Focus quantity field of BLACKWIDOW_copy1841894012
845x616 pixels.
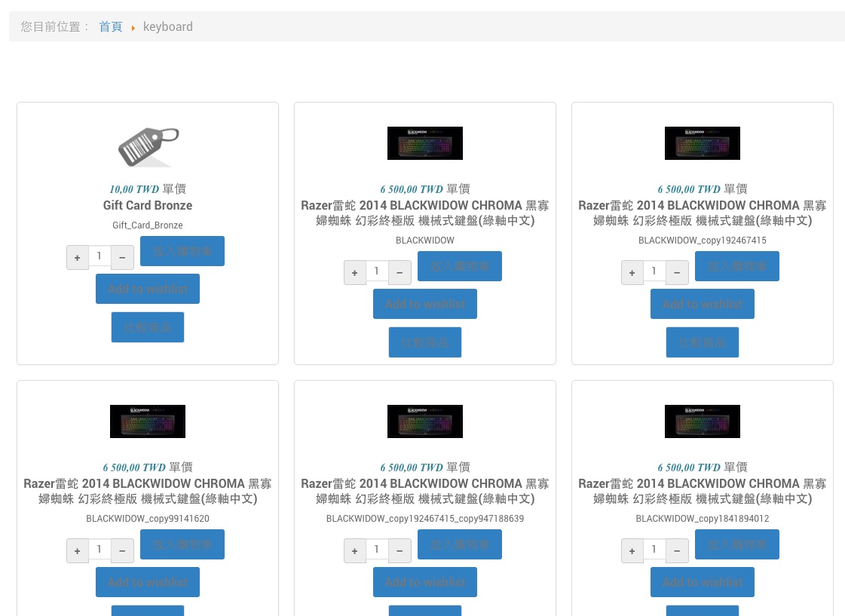[x=654, y=549]
